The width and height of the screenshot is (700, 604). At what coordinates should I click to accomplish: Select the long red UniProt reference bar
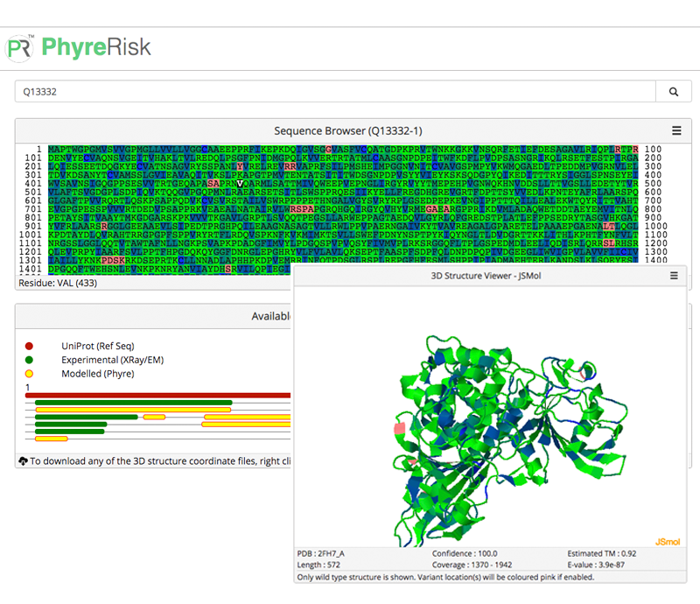click(x=157, y=396)
